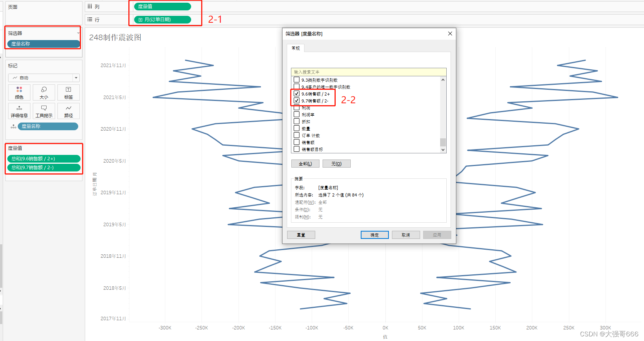Click the 300K axis tick label

pyautogui.click(x=605, y=328)
